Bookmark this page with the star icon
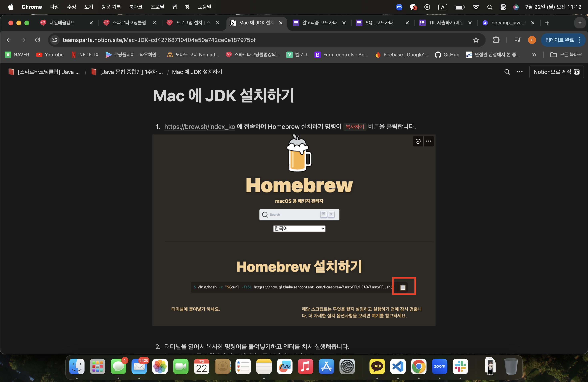 pyautogui.click(x=476, y=40)
